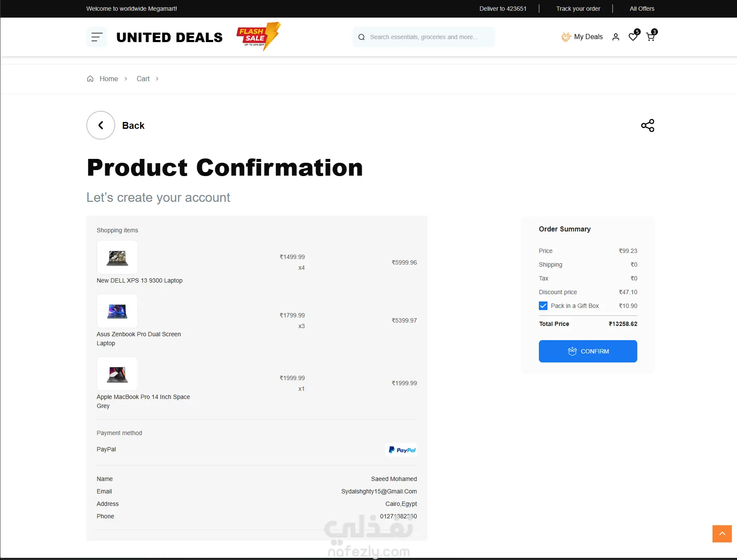Go back with the circular arrow button

[101, 125]
